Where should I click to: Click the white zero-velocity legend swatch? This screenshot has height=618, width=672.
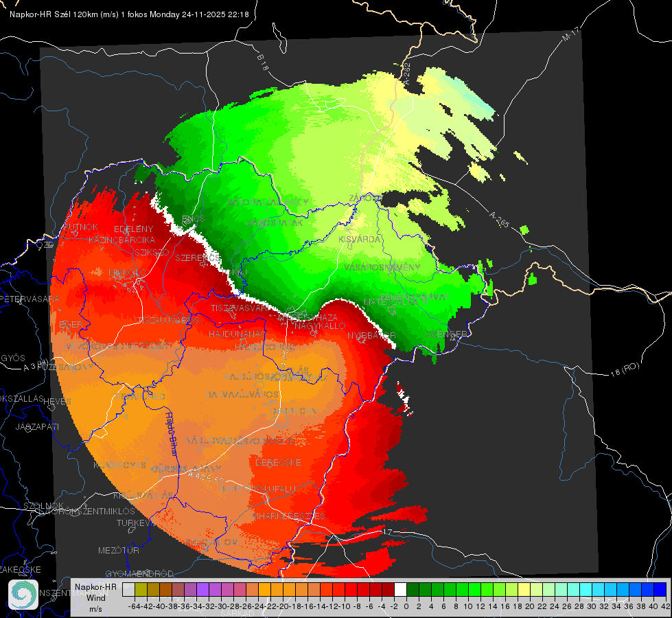click(x=400, y=589)
